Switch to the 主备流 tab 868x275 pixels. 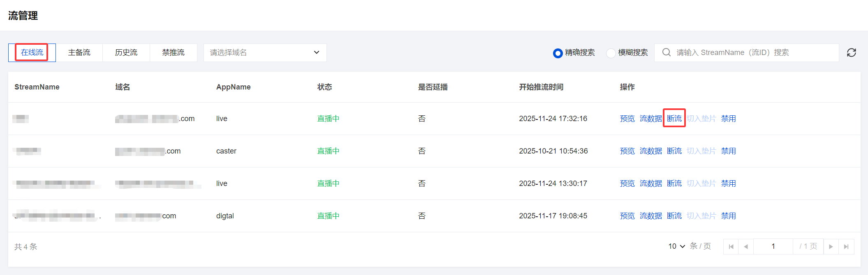(x=79, y=53)
